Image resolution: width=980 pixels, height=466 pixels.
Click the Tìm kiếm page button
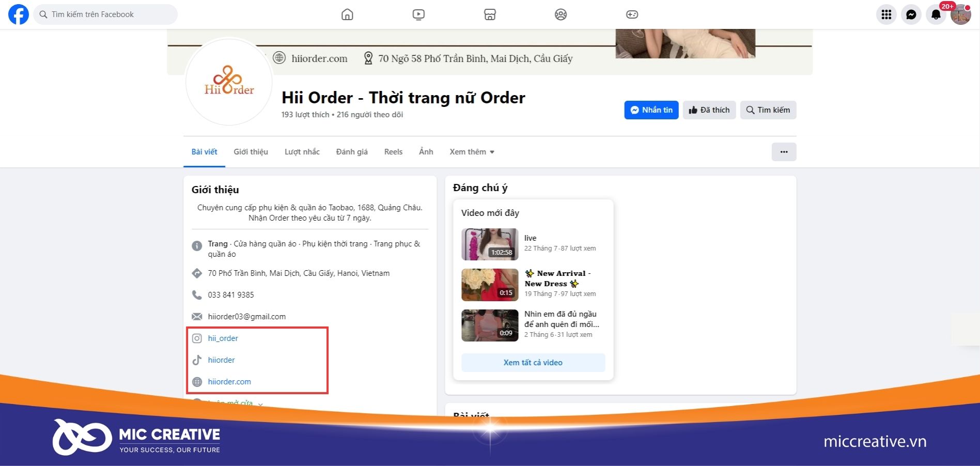coord(768,110)
